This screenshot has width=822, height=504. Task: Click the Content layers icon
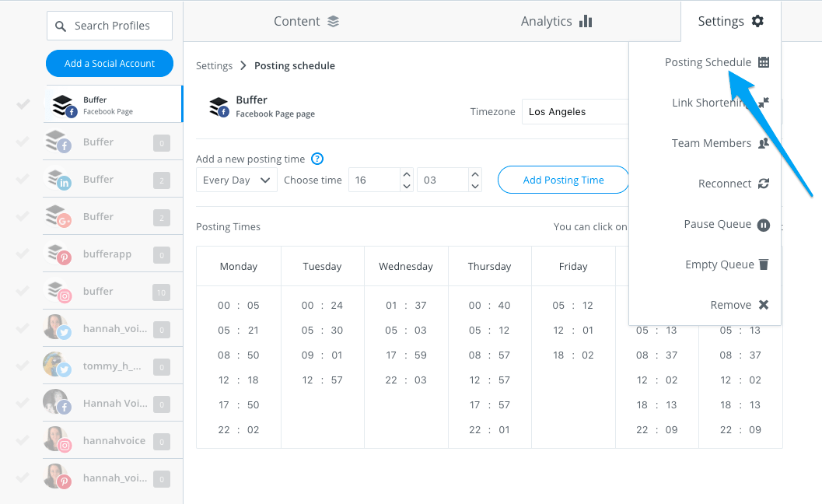(334, 22)
